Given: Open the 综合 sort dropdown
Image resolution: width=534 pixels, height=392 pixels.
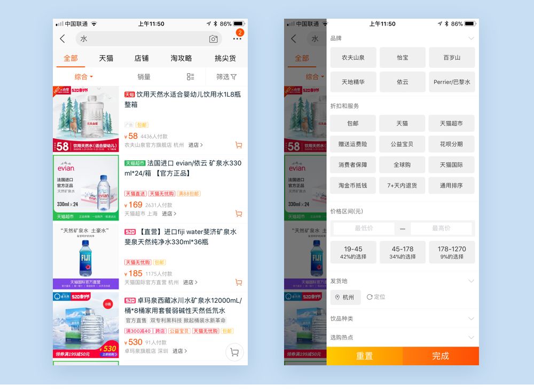Looking at the screenshot, I should tap(83, 76).
